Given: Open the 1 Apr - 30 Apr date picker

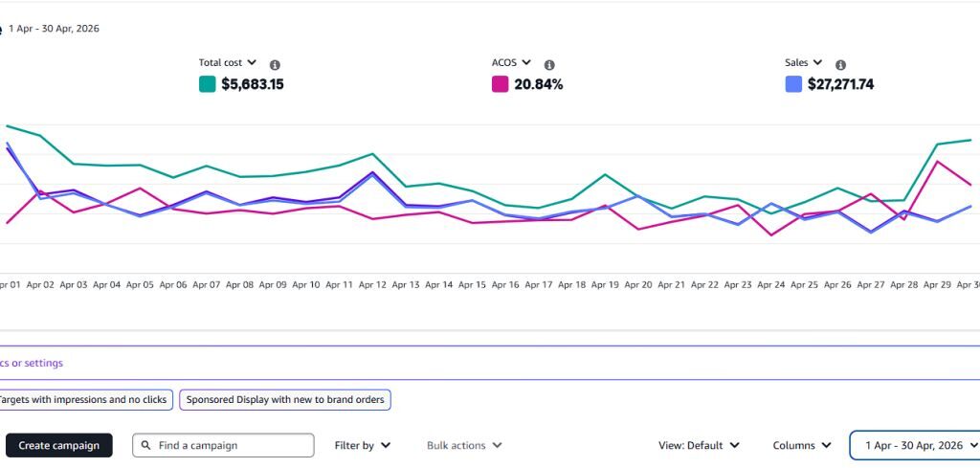Looking at the screenshot, I should 915,445.
